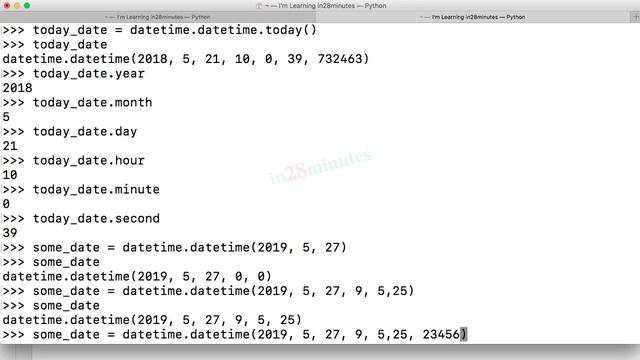The height and width of the screenshot is (360, 640).
Task: Click the home folder icon in title bar
Action: (259, 6)
